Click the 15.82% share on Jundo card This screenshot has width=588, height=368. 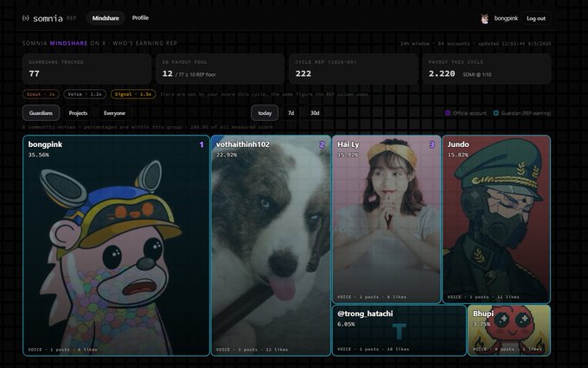(x=457, y=155)
